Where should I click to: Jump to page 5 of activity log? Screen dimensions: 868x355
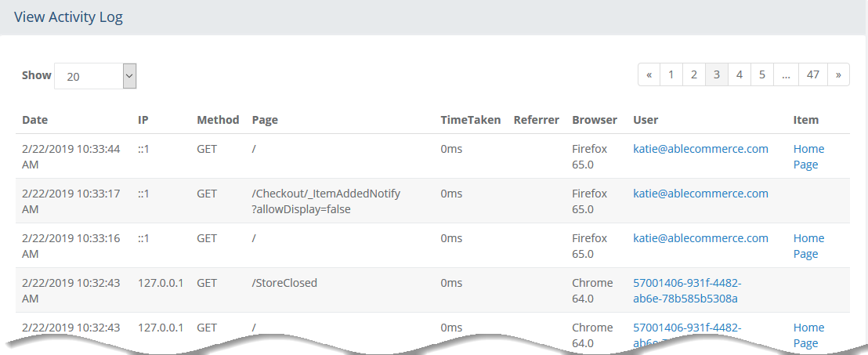pyautogui.click(x=761, y=74)
